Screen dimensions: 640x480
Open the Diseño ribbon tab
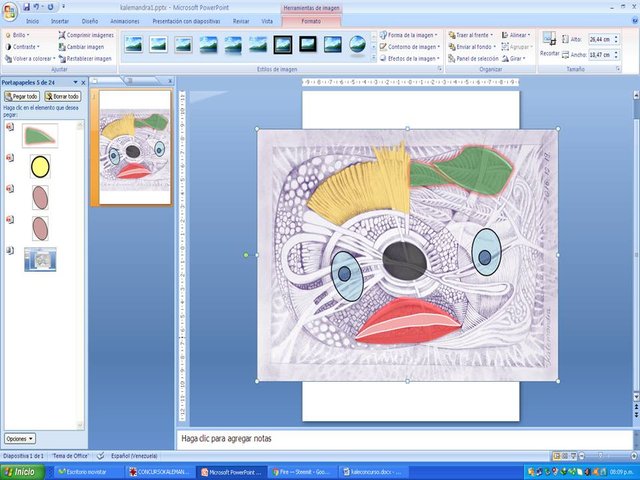point(90,21)
